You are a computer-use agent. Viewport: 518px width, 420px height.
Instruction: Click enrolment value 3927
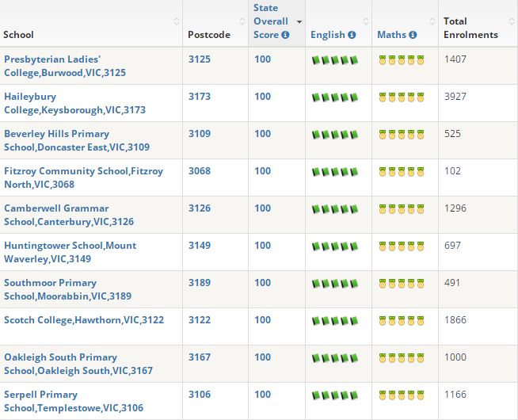[455, 97]
